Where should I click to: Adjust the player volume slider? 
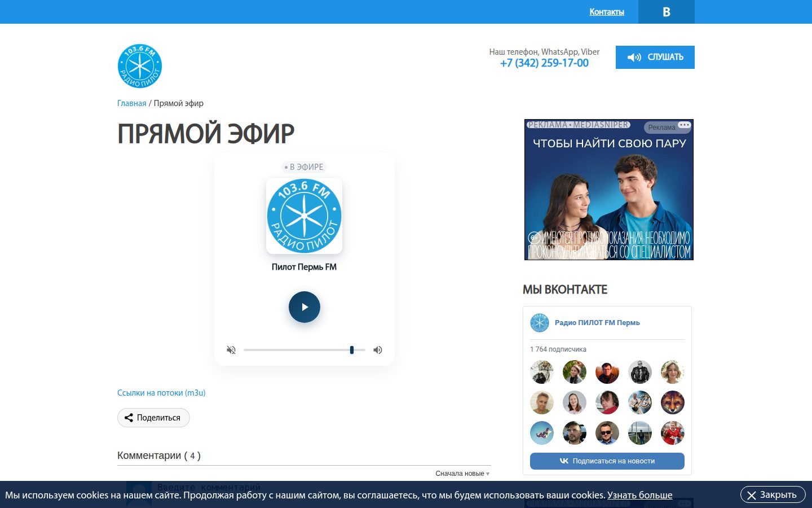pyautogui.click(x=304, y=350)
